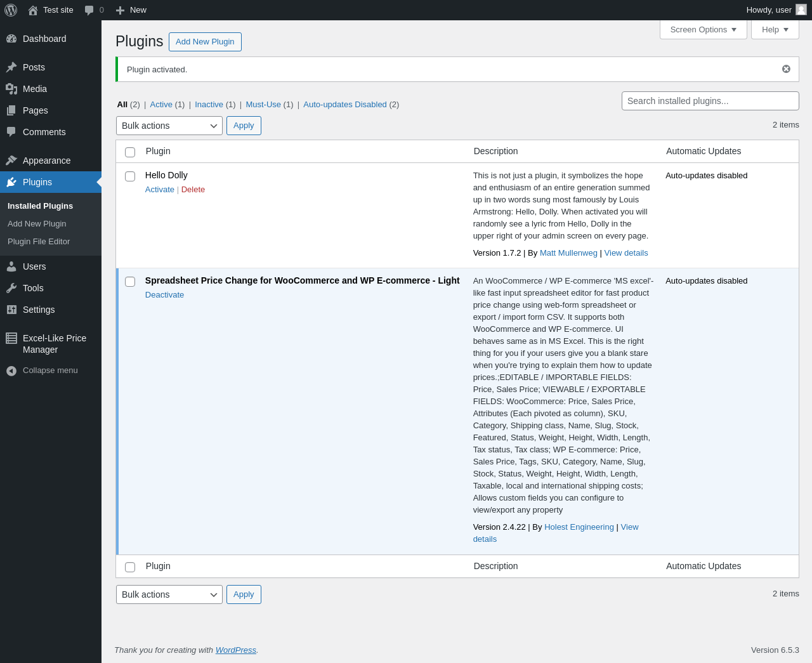This screenshot has width=812, height=663.
Task: Click the bottom 2 items count
Action: tap(786, 594)
